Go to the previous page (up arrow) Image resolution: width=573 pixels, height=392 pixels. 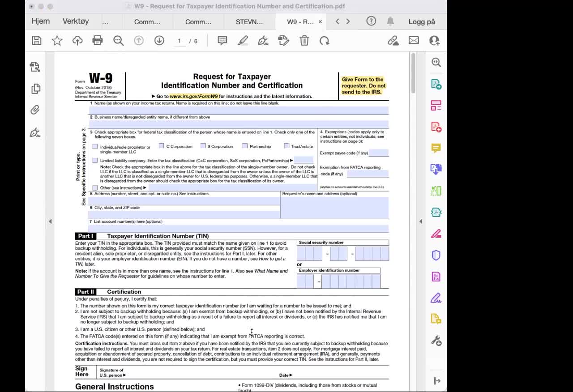tap(139, 41)
